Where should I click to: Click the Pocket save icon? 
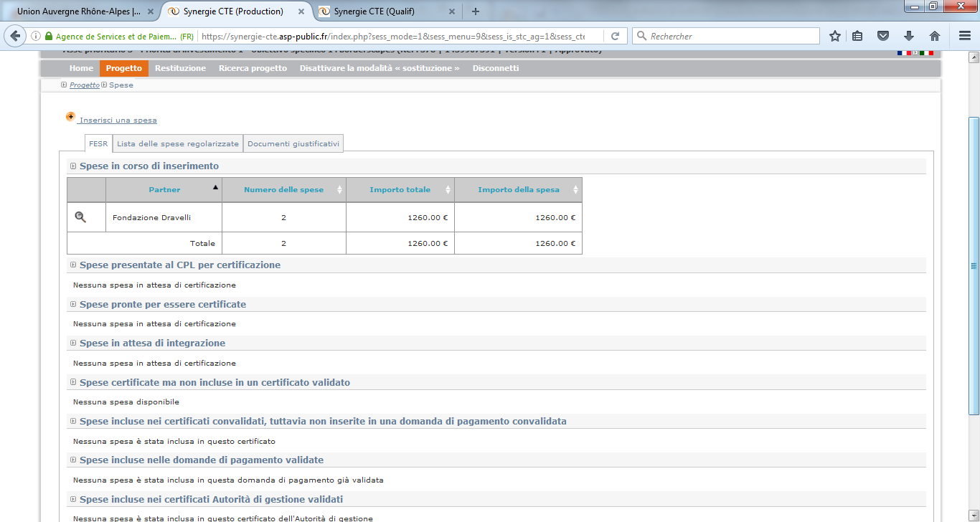[884, 36]
